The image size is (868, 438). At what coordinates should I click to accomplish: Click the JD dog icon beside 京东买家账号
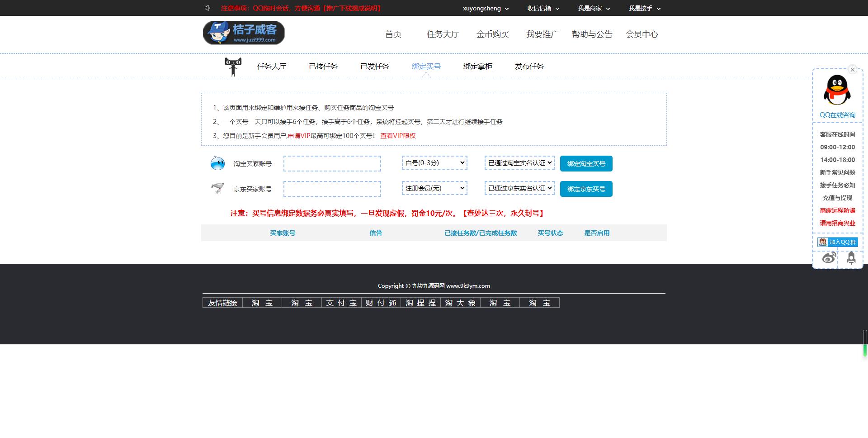tap(217, 188)
